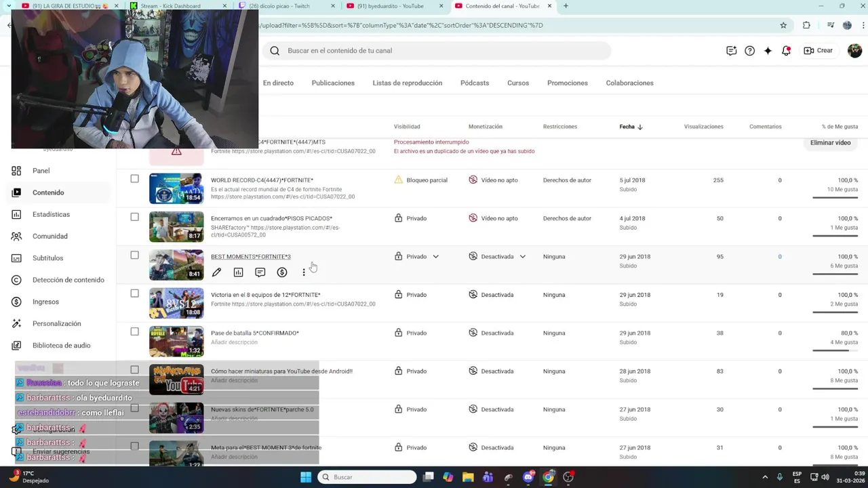Click the Buscar en el contenido search field
This screenshot has height=488, width=868.
click(x=437, y=51)
